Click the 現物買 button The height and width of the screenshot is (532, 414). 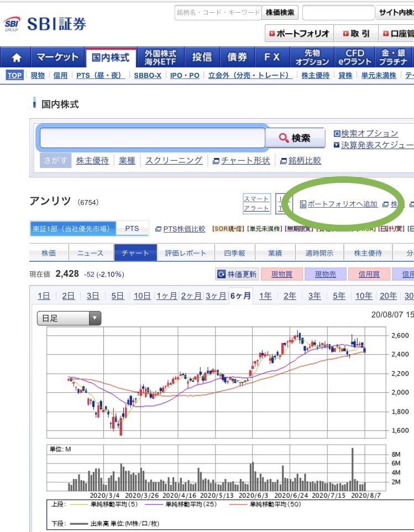point(282,274)
